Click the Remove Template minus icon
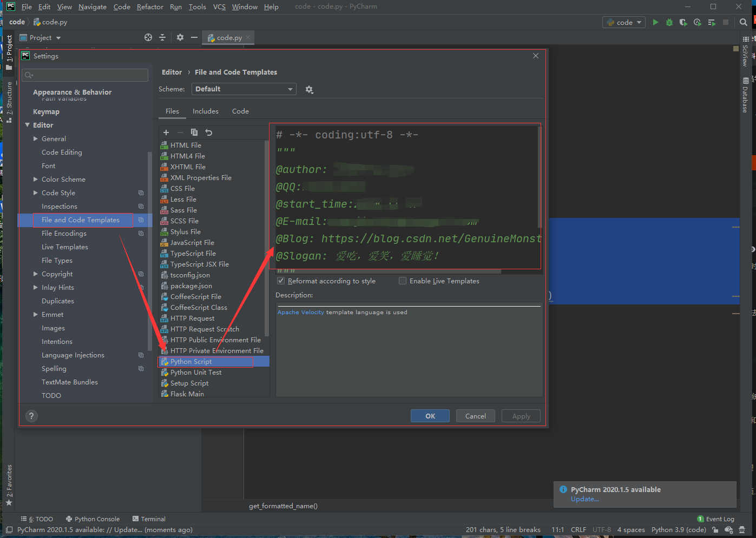 (x=180, y=132)
